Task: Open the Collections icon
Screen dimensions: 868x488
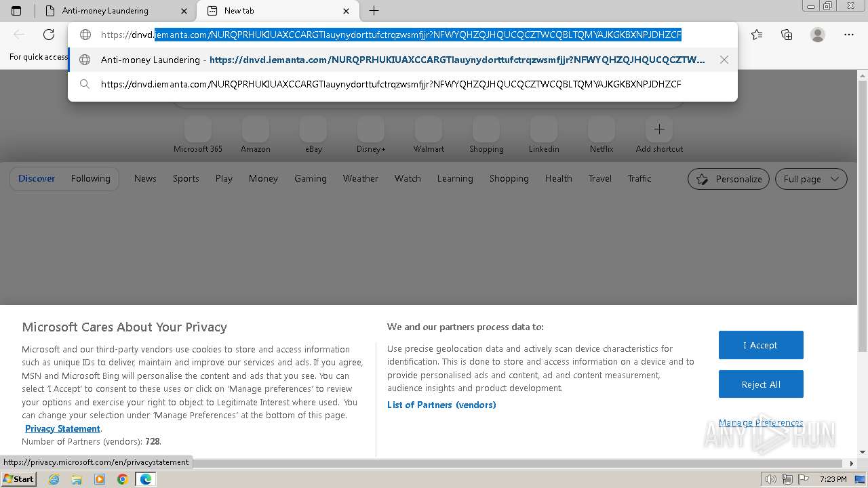Action: tap(787, 35)
